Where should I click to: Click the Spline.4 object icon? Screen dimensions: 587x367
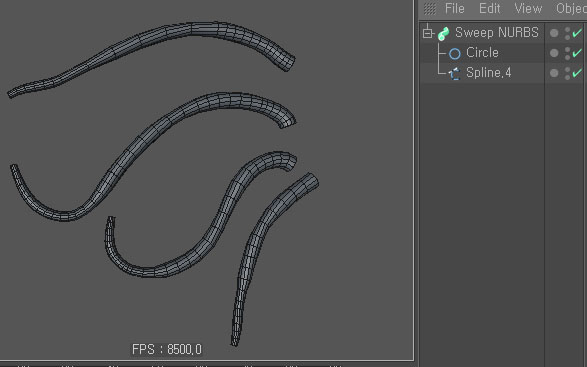pyautogui.click(x=454, y=73)
